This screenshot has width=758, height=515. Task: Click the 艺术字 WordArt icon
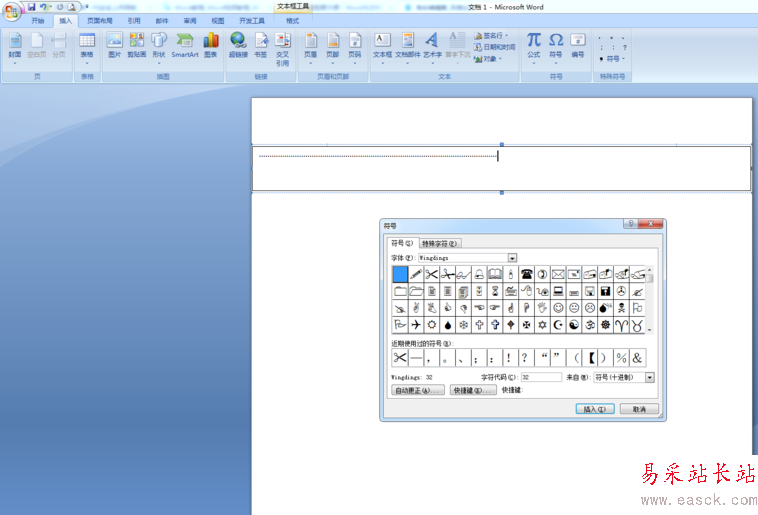(x=432, y=44)
